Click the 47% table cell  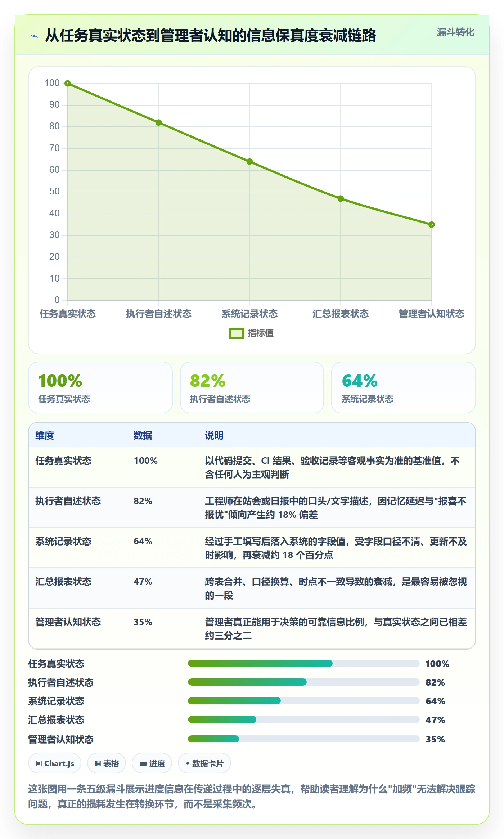pyautogui.click(x=143, y=582)
